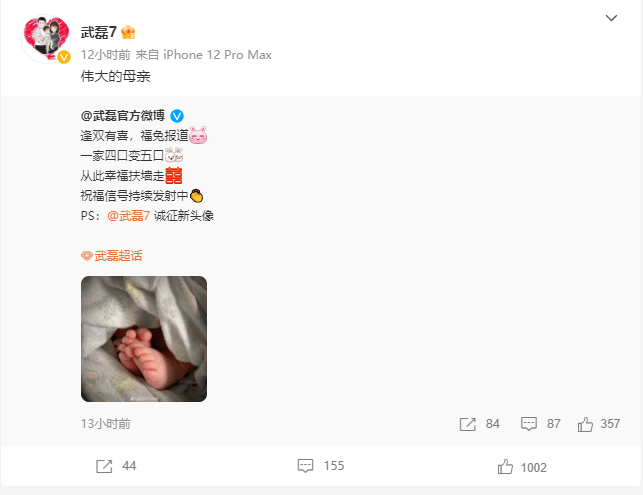The image size is (643, 495).
Task: Click the blue verified badge icon
Action: point(177,116)
